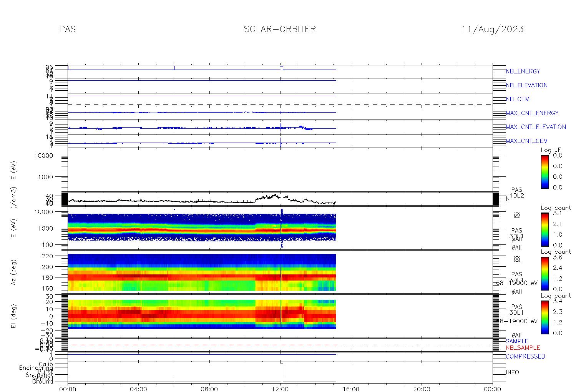Click the Log count color bar topping at 3.6
Viewport: 581px width, 392px height.
pos(545,273)
